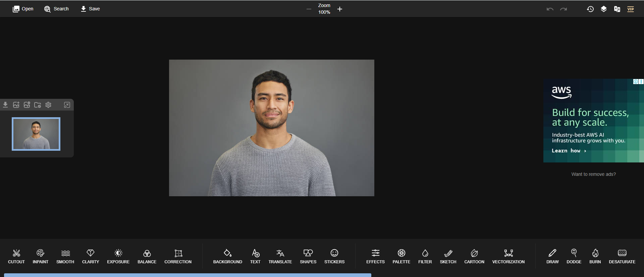Open the Exposure adjustment
The height and width of the screenshot is (277, 644).
coord(118,257)
